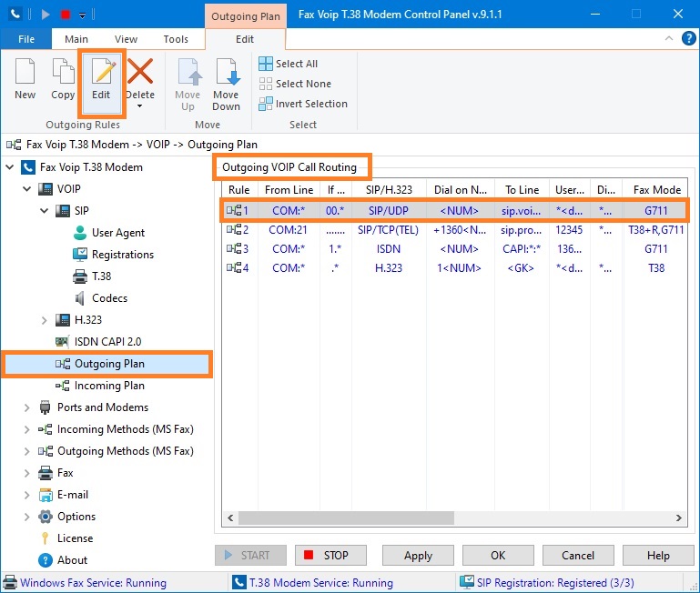The height and width of the screenshot is (593, 700).
Task: Click the Ports and Modems icon
Action: pyautogui.click(x=46, y=407)
